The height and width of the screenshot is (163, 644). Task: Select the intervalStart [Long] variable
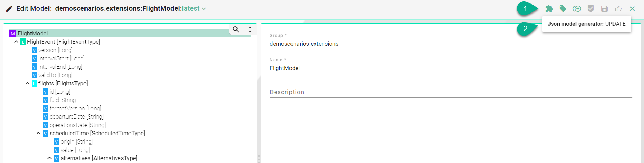tap(61, 58)
